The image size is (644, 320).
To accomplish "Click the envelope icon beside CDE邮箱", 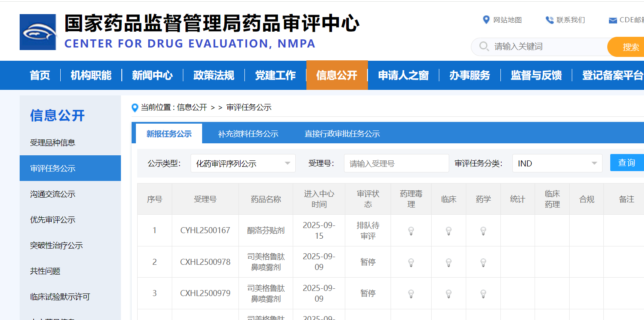I will (x=613, y=20).
